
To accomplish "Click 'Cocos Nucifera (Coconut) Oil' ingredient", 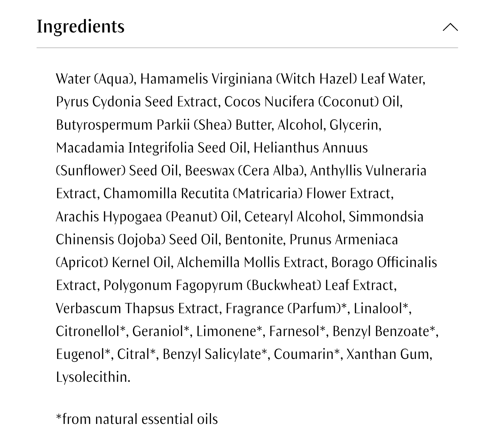I will coord(313,102).
